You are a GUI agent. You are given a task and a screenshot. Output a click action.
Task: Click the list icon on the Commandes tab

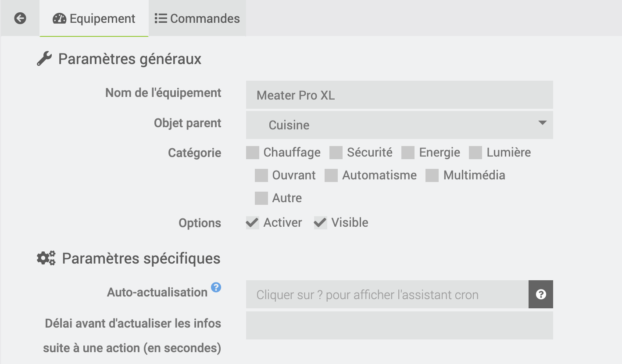[x=161, y=18]
